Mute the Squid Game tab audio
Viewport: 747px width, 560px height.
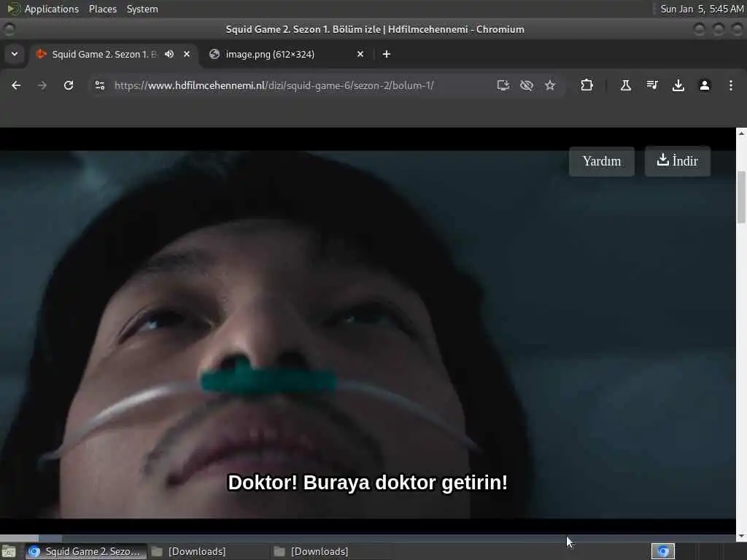[169, 54]
